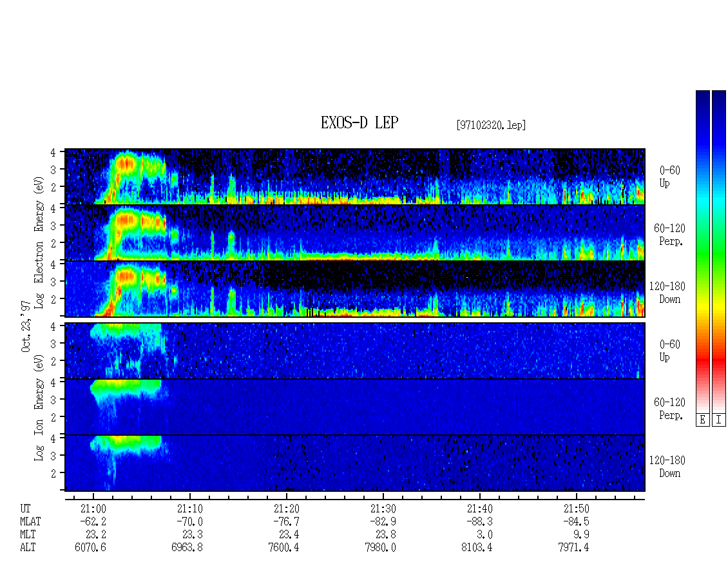The width and height of the screenshot is (728, 564).
Task: Select the 0-60 Up label beside the ion panel
Action: coord(669,351)
